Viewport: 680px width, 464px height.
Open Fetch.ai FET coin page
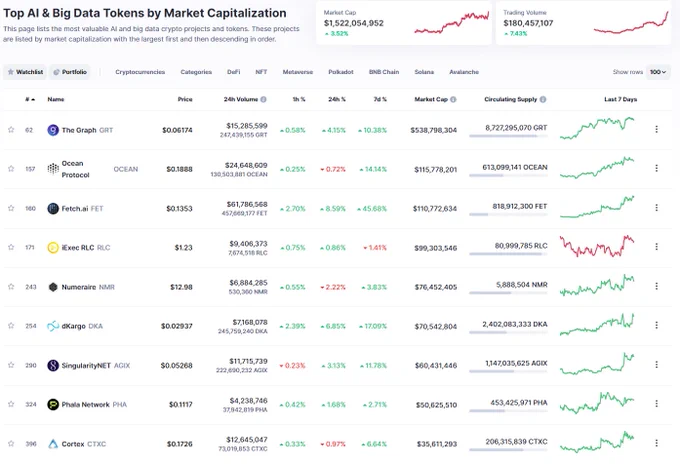tap(82, 209)
